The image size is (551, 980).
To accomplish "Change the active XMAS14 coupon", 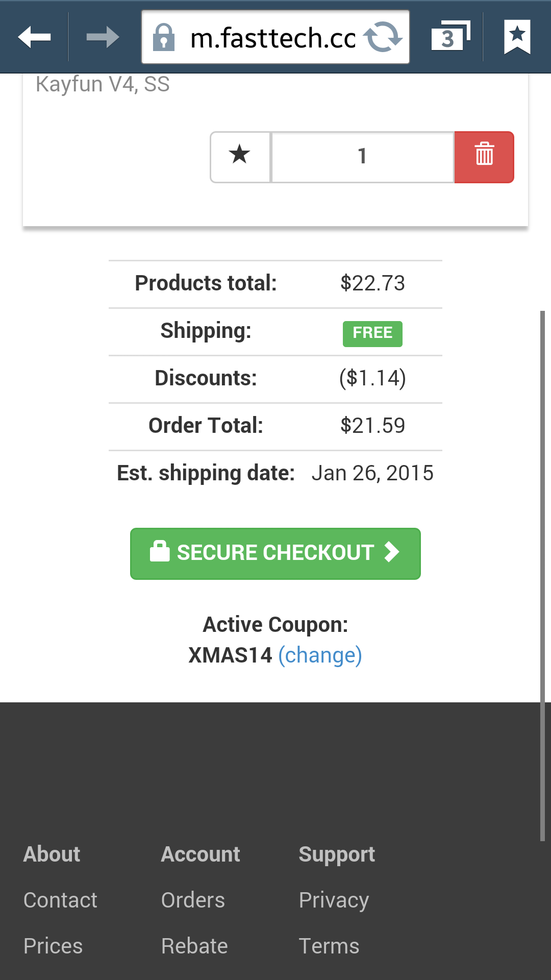I will [x=320, y=655].
